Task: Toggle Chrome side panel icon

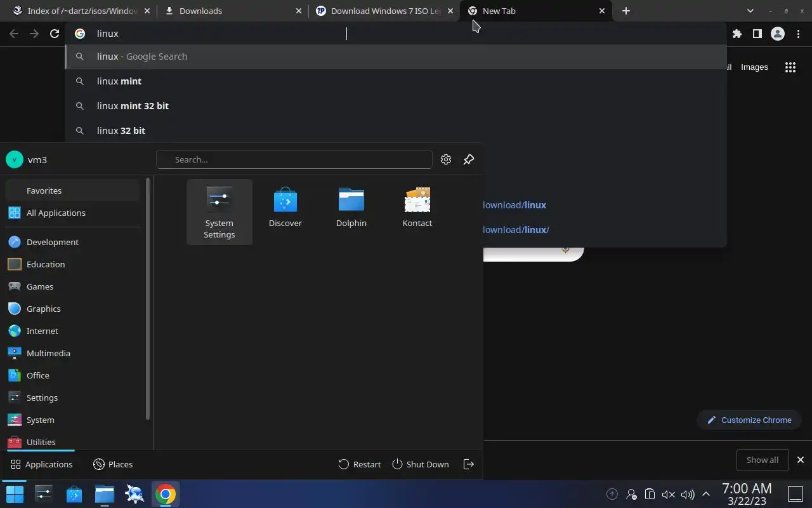Action: click(757, 34)
